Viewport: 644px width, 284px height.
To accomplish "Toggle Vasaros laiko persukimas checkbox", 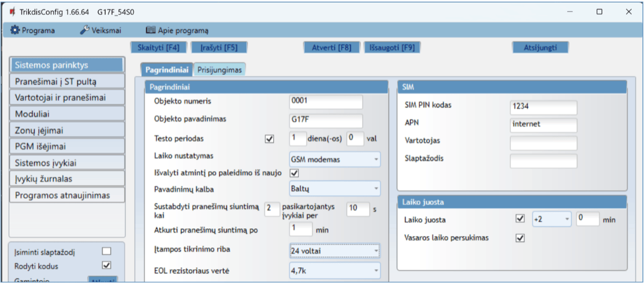I will pyautogui.click(x=519, y=238).
